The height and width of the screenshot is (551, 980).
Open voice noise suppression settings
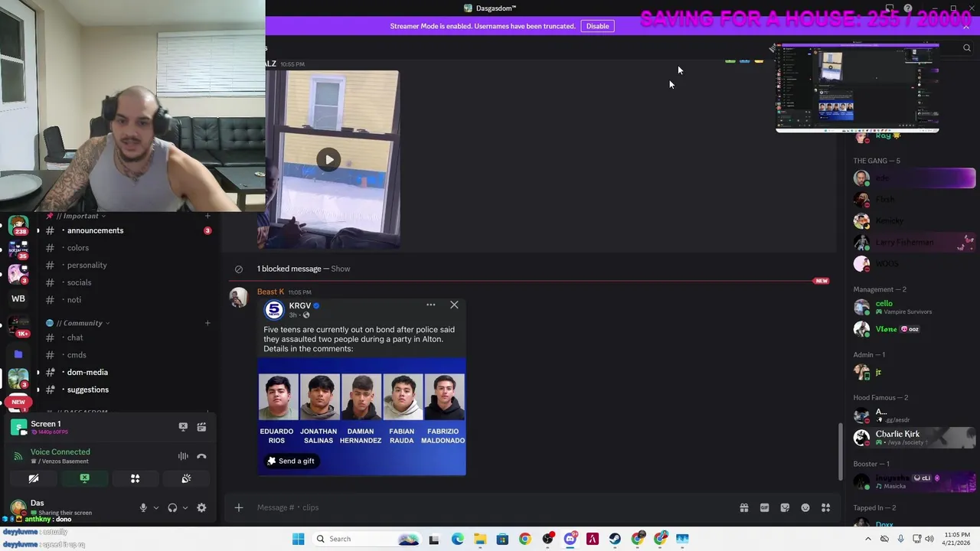click(183, 456)
